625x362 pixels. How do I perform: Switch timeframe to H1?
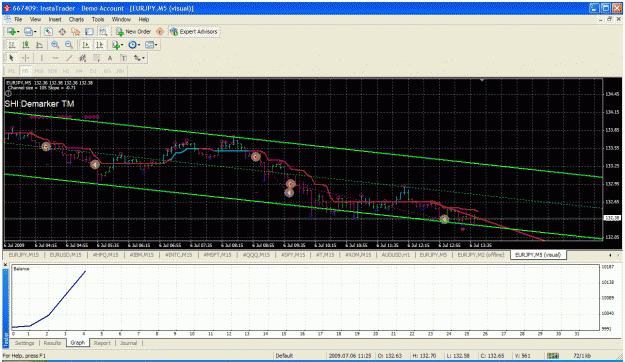66,71
